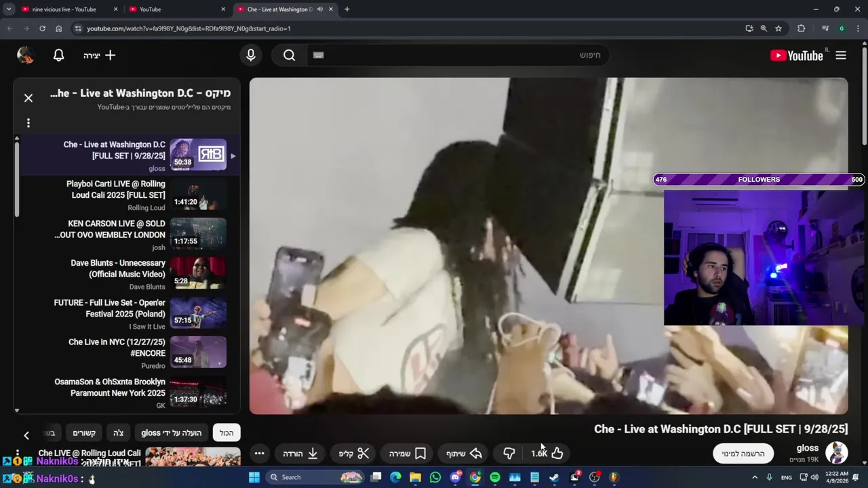The image size is (868, 488).
Task: Share the video (שיתוף)
Action: 465,453
